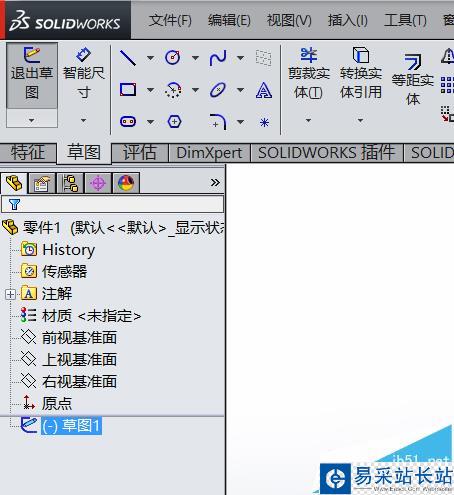Screen dimensions: 454x495
Task: Click the Linear Sketch Pattern icon
Action: click(447, 85)
